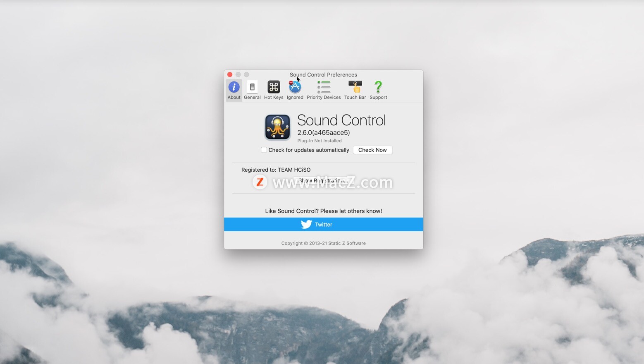644x364 pixels.
Task: Click Show Registration
Action: click(x=323, y=180)
